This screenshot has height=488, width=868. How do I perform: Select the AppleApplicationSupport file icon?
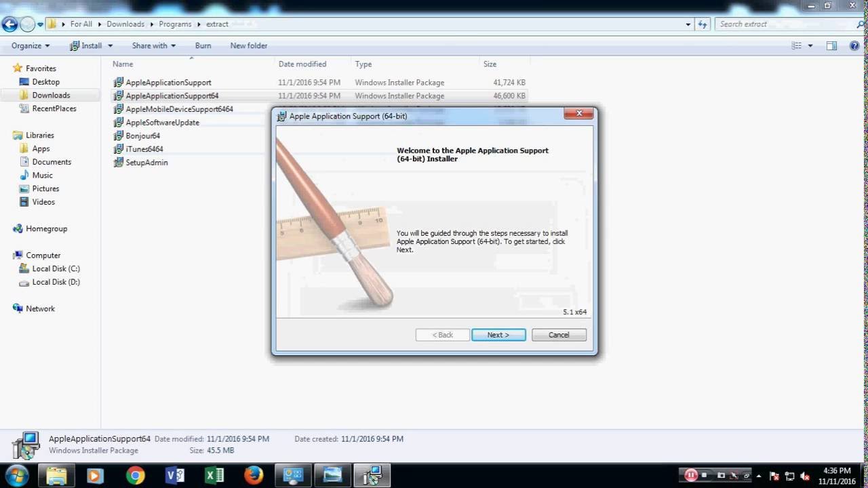click(x=118, y=82)
